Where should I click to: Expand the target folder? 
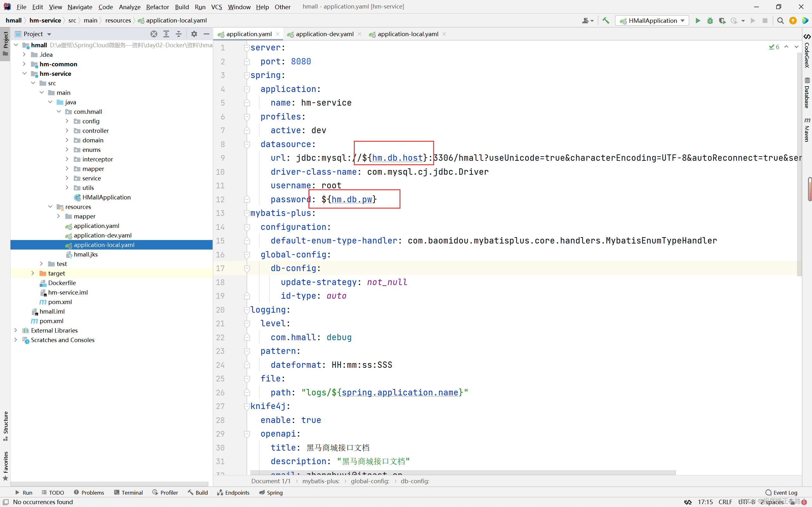(x=33, y=273)
